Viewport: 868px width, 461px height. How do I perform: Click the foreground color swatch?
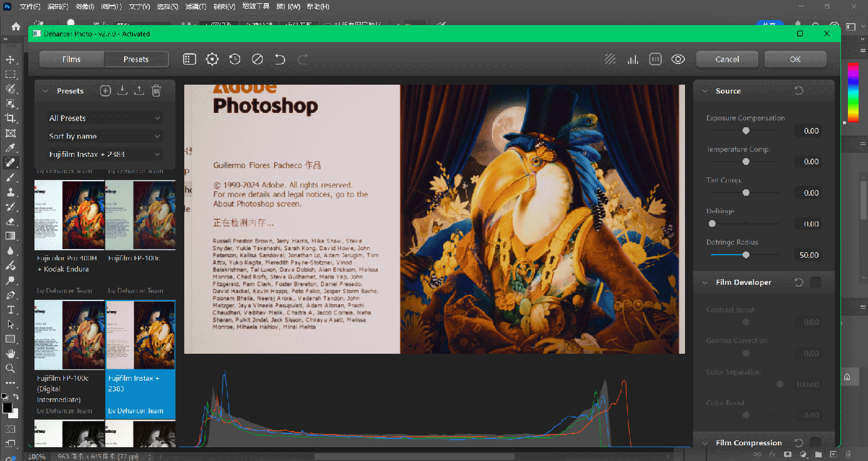(8, 408)
